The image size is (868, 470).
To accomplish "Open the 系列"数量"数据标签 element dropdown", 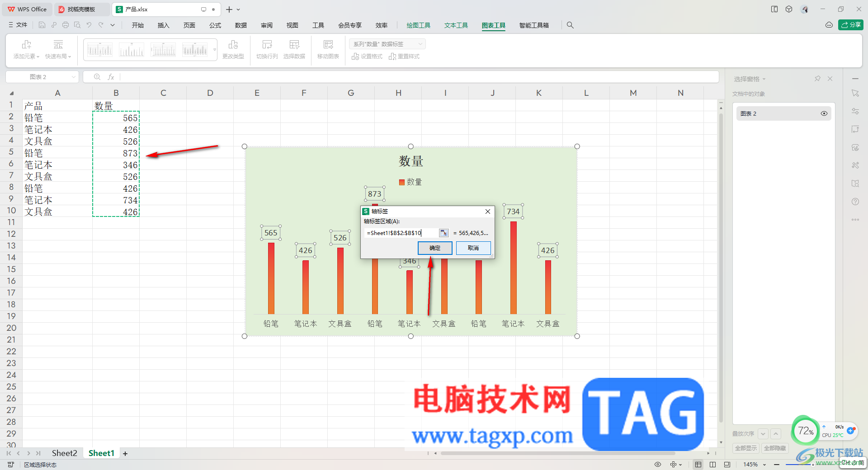I will [x=387, y=44].
